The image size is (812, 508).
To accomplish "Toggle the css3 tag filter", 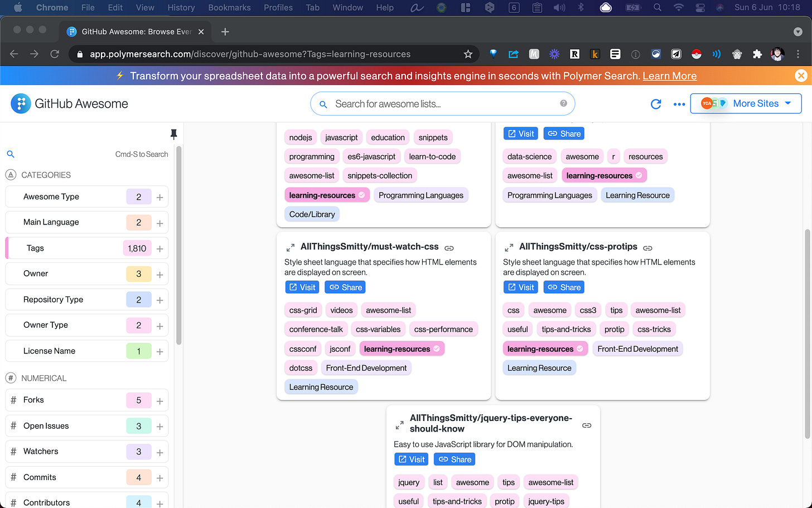I will (588, 310).
